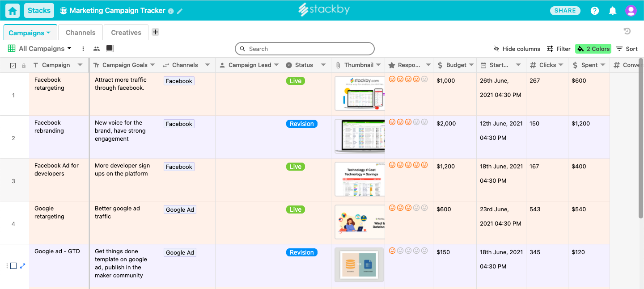The image size is (644, 289).
Task: Open the Thumbnail column dropdown arrow
Action: pyautogui.click(x=378, y=65)
